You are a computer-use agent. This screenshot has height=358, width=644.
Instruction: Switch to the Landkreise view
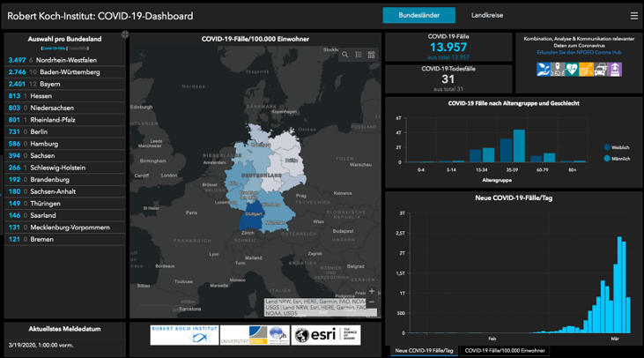(x=487, y=15)
